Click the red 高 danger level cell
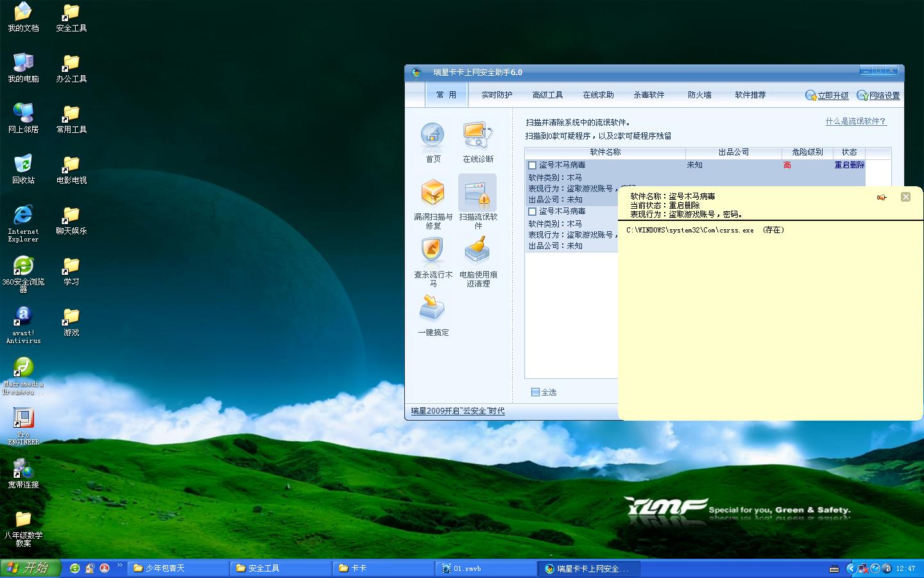 pyautogui.click(x=787, y=165)
